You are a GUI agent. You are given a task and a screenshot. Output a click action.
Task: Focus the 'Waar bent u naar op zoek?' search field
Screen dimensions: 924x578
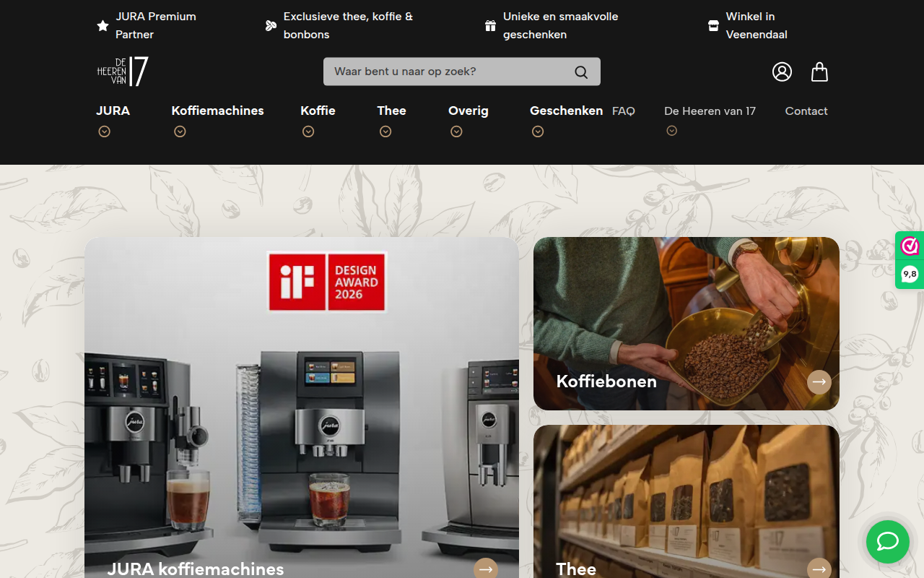(x=462, y=72)
